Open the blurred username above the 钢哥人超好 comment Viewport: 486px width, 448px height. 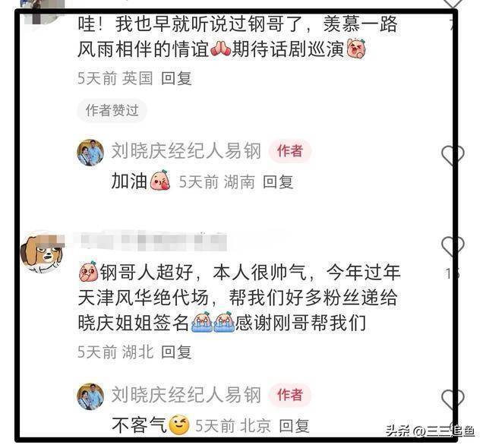point(152,241)
